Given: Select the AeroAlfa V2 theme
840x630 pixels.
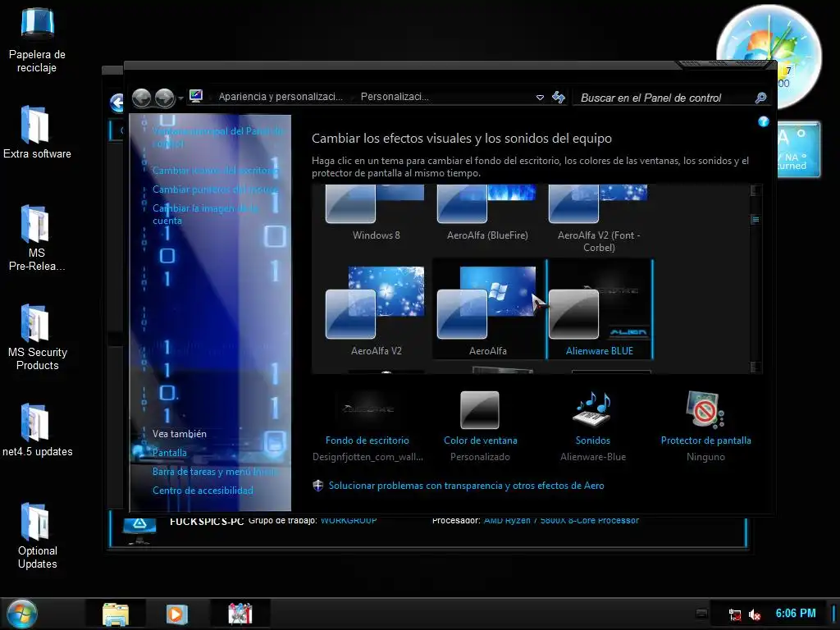Looking at the screenshot, I should coord(376,309).
